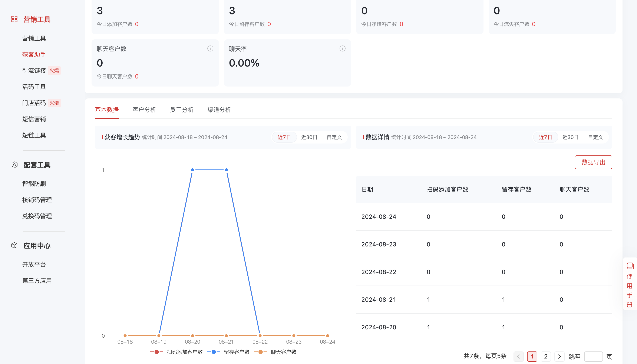Select 近7日 in 数据详情 panel

[x=546, y=137]
